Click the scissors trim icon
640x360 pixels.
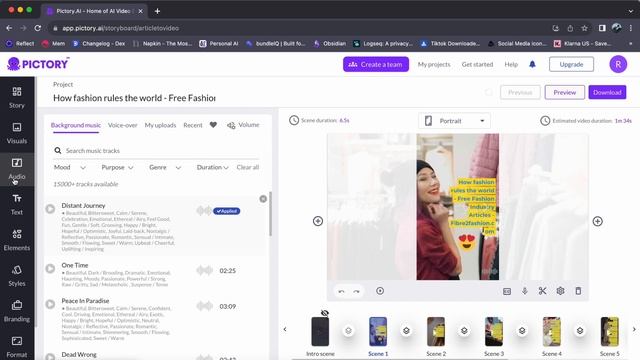pyautogui.click(x=542, y=291)
